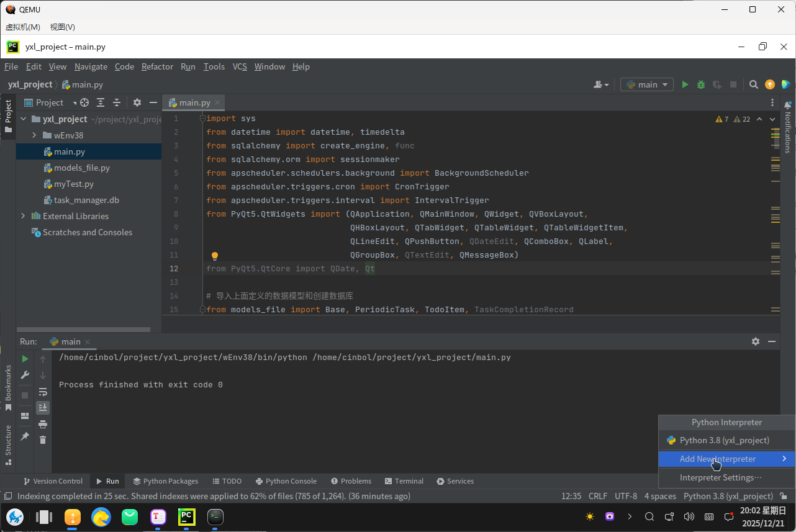
Task: Jump to next highlighted error arrow
Action: pos(773,119)
